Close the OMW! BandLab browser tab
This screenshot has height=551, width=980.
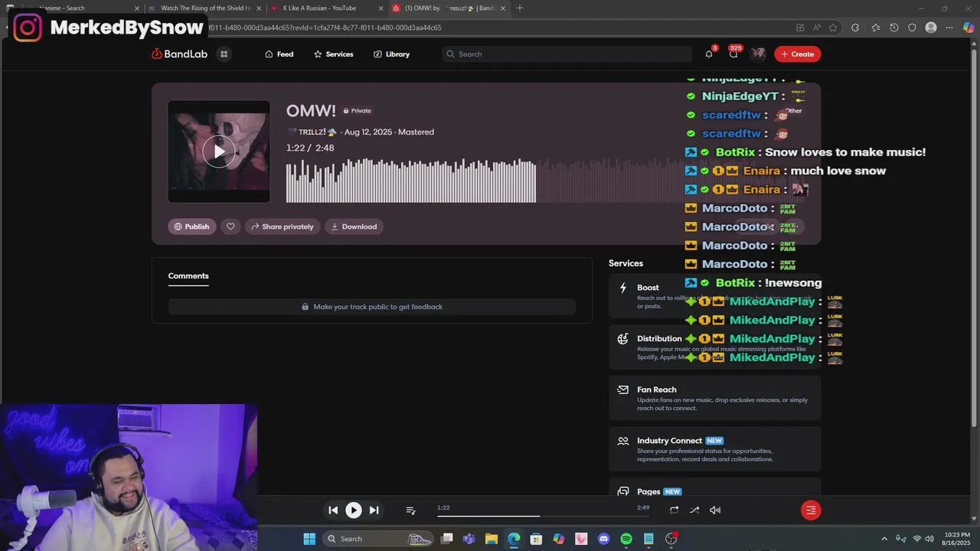504,8
